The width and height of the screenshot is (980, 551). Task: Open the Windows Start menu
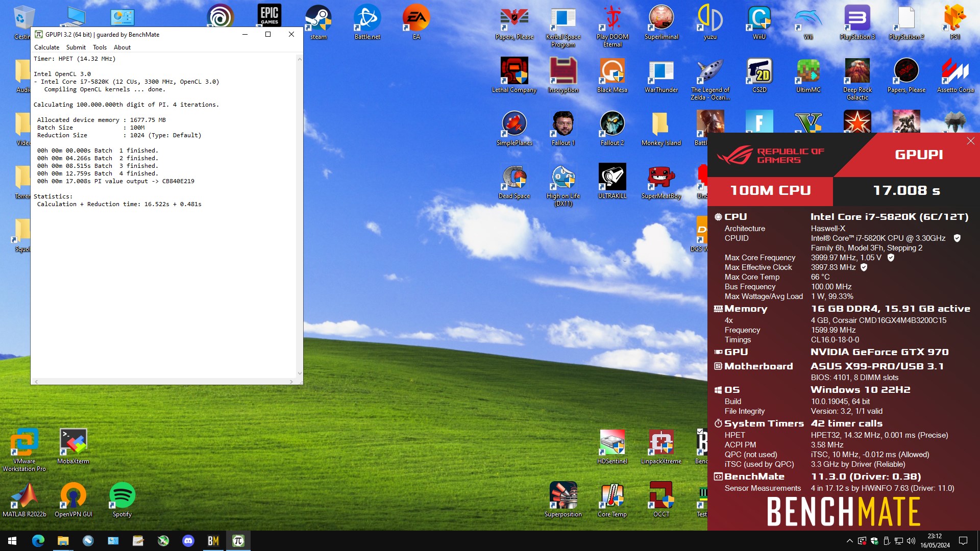(x=12, y=541)
